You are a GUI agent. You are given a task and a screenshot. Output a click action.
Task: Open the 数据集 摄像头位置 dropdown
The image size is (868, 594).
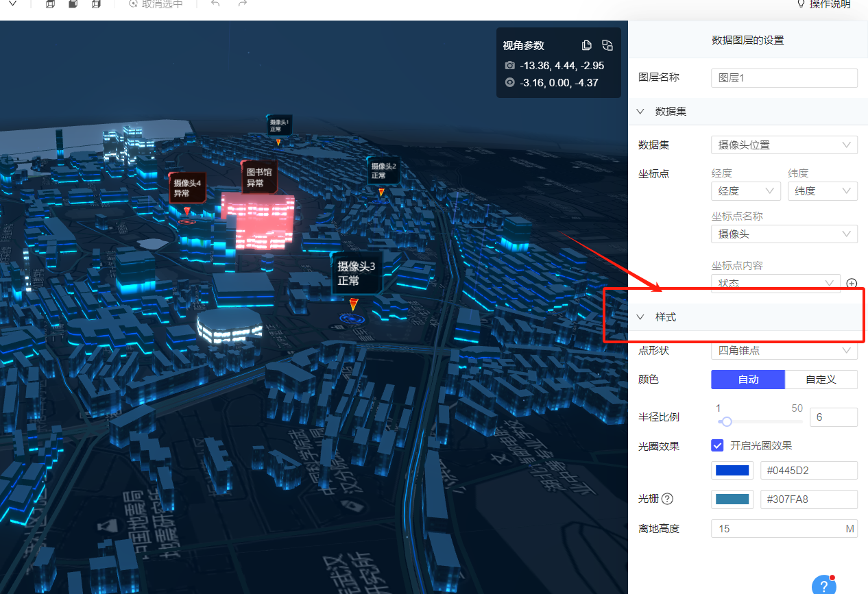click(x=784, y=145)
